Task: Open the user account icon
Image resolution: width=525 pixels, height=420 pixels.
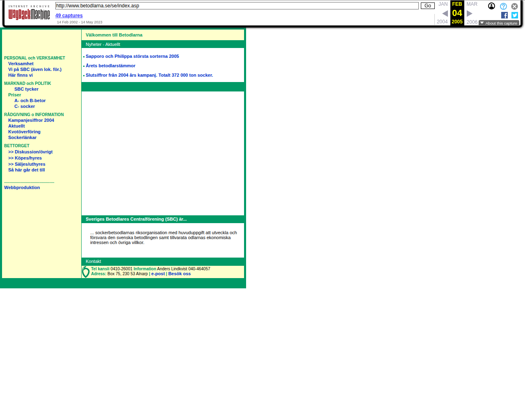Action: [491, 6]
